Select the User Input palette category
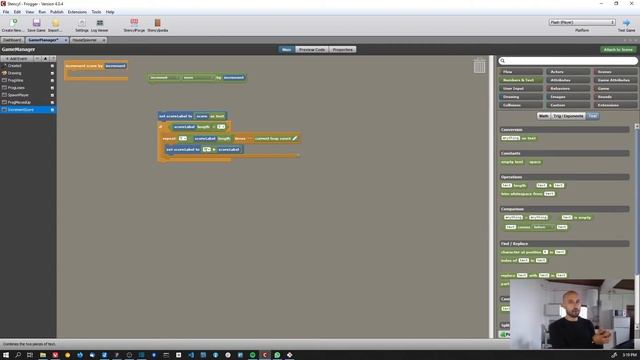The image size is (640, 360). pyautogui.click(x=521, y=89)
